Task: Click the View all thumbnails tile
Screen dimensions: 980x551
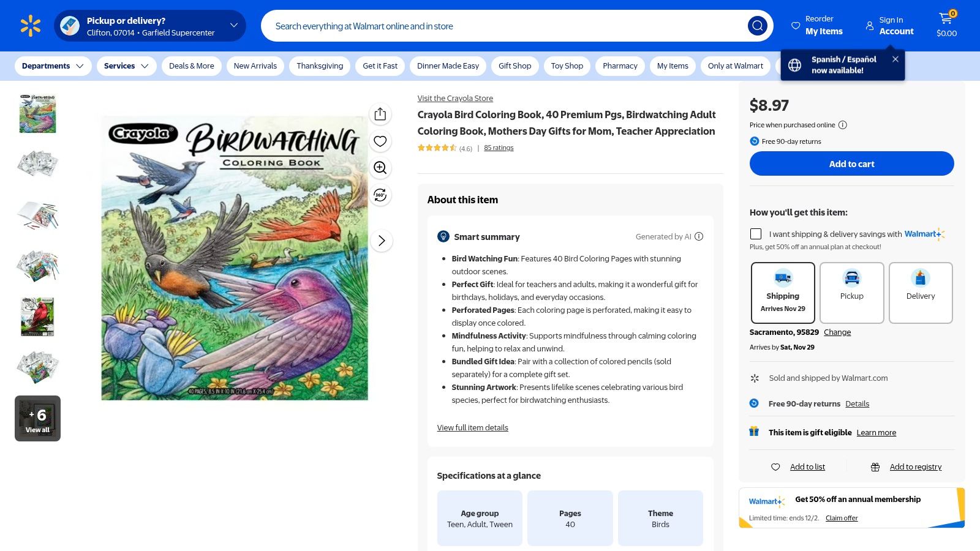Action: pyautogui.click(x=37, y=418)
